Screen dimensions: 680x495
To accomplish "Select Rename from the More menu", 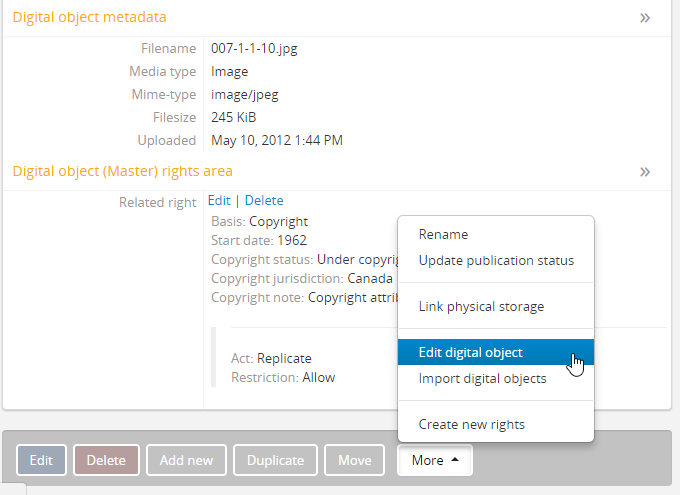I will point(443,234).
